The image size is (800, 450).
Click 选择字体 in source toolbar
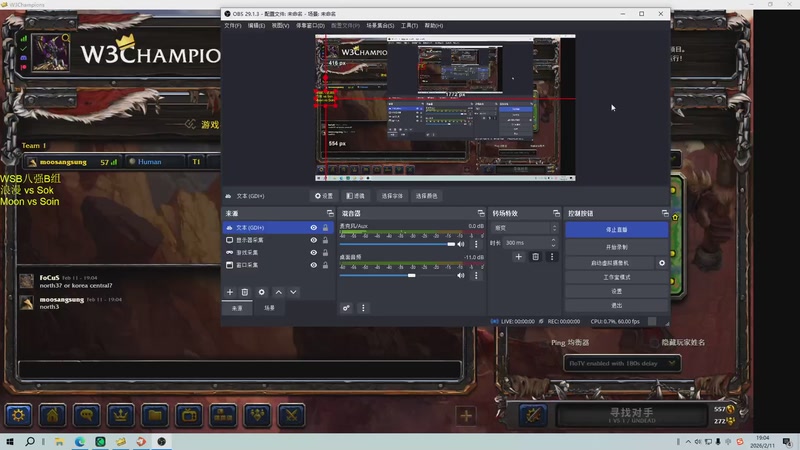click(392, 196)
